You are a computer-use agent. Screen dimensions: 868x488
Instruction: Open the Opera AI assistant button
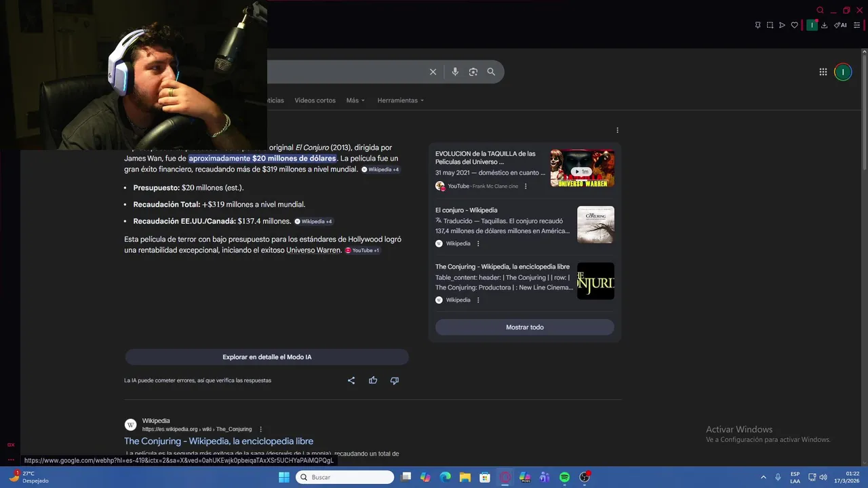coord(840,25)
